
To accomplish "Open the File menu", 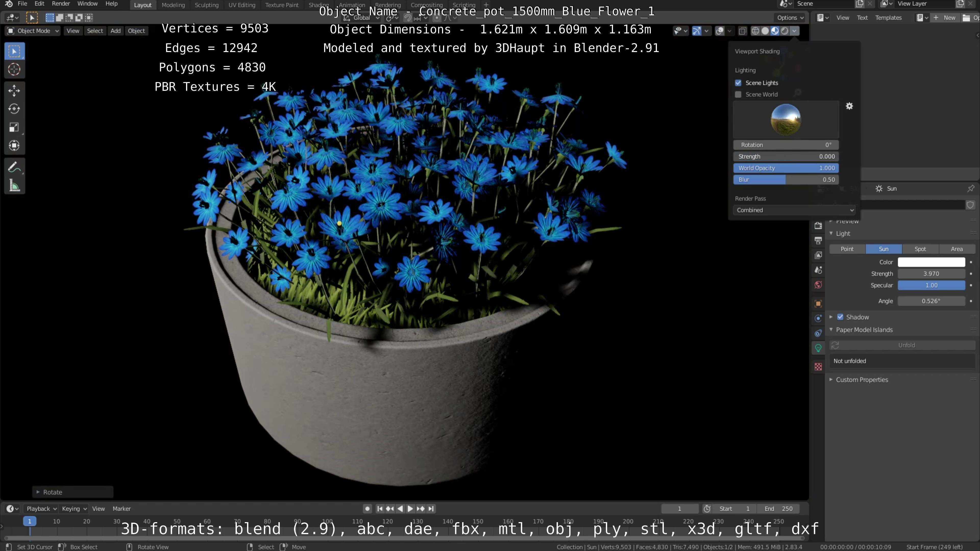I will 22,4.
